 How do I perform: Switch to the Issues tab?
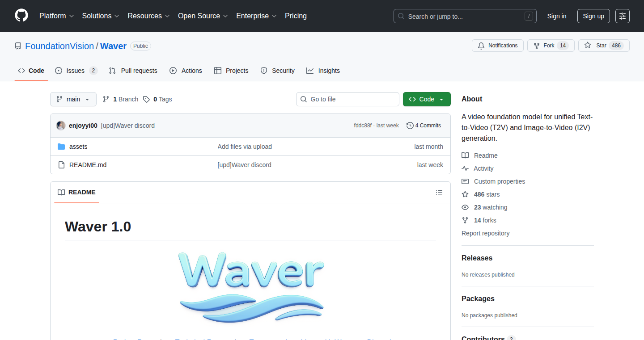click(76, 71)
